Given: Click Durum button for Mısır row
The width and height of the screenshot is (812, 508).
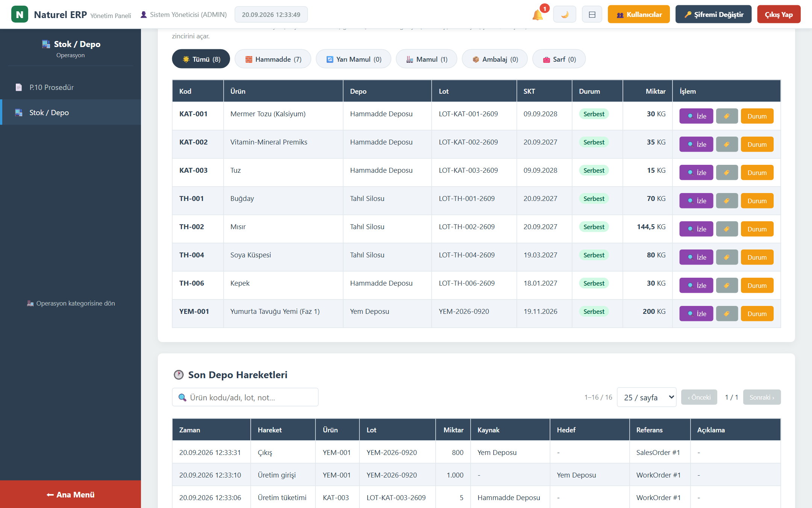Looking at the screenshot, I should [x=757, y=229].
